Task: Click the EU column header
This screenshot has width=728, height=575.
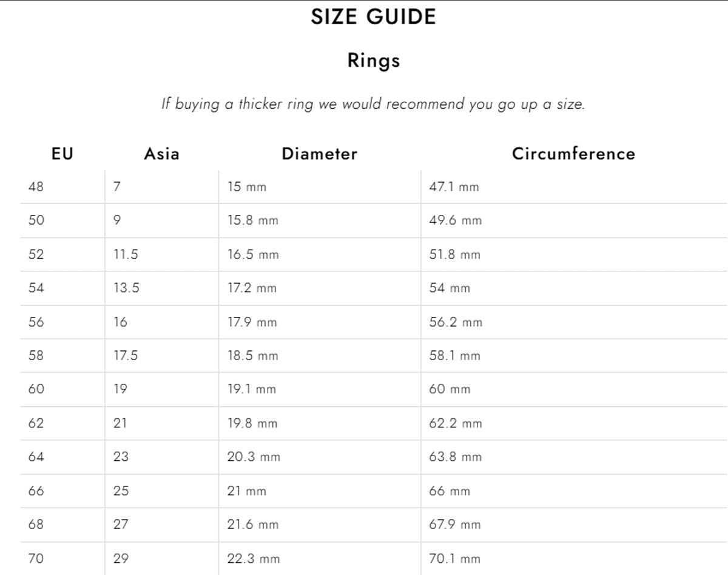Action: point(62,154)
